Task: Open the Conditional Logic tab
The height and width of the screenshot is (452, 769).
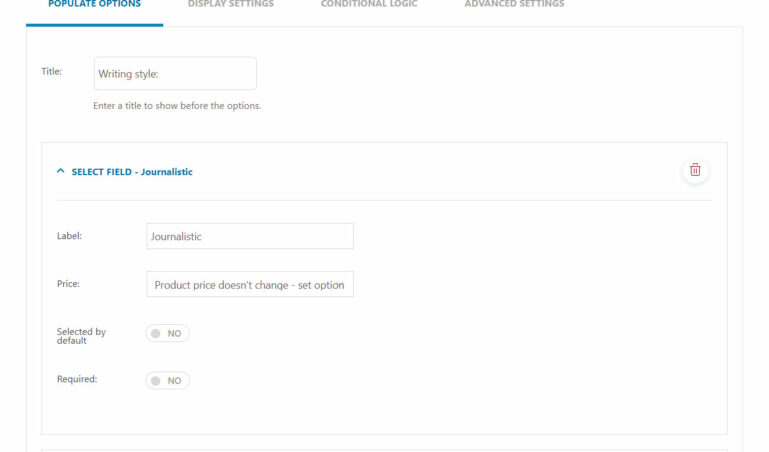Action: click(369, 4)
